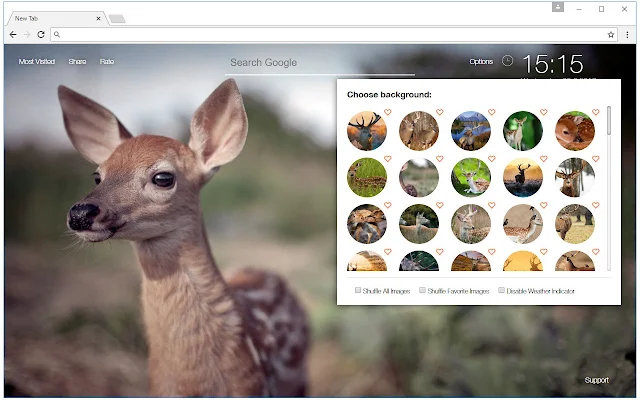Screen dimensions: 640x400
Task: Click the profile avatar icon in title bar
Action: pyautogui.click(x=558, y=7)
